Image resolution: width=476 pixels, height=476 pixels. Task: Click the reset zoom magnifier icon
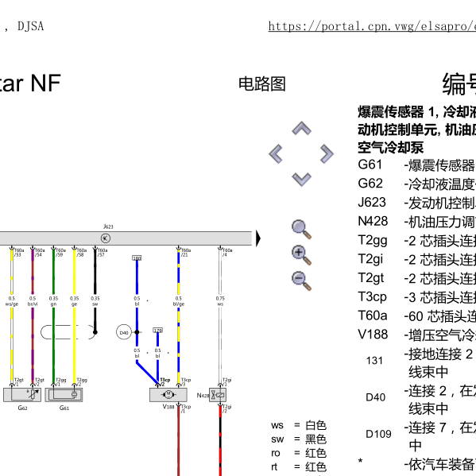301,229
